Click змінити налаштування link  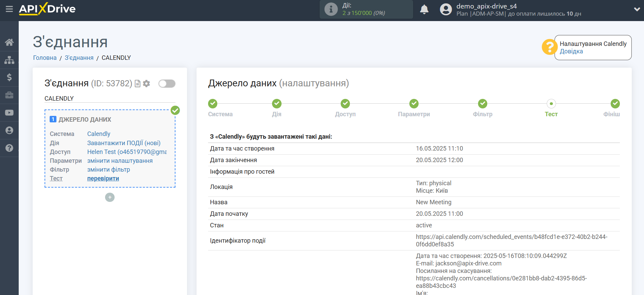pyautogui.click(x=120, y=161)
